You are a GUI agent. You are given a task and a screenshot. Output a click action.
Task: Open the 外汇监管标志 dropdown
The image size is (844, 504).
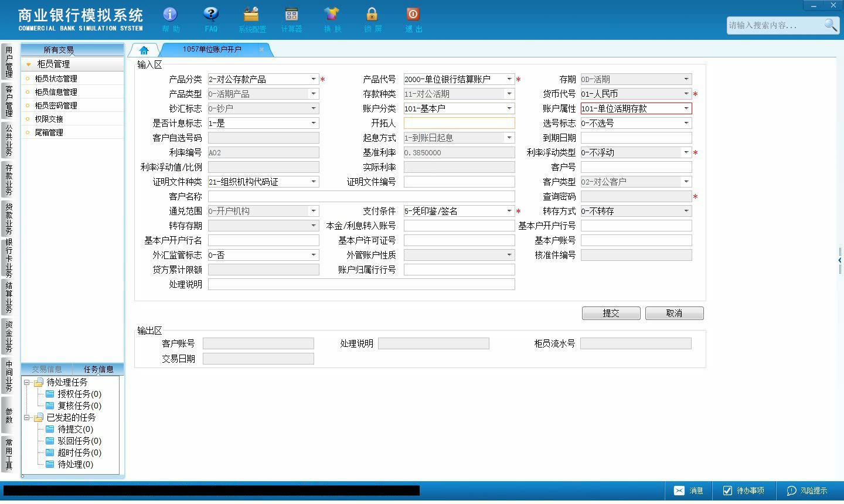click(x=314, y=255)
